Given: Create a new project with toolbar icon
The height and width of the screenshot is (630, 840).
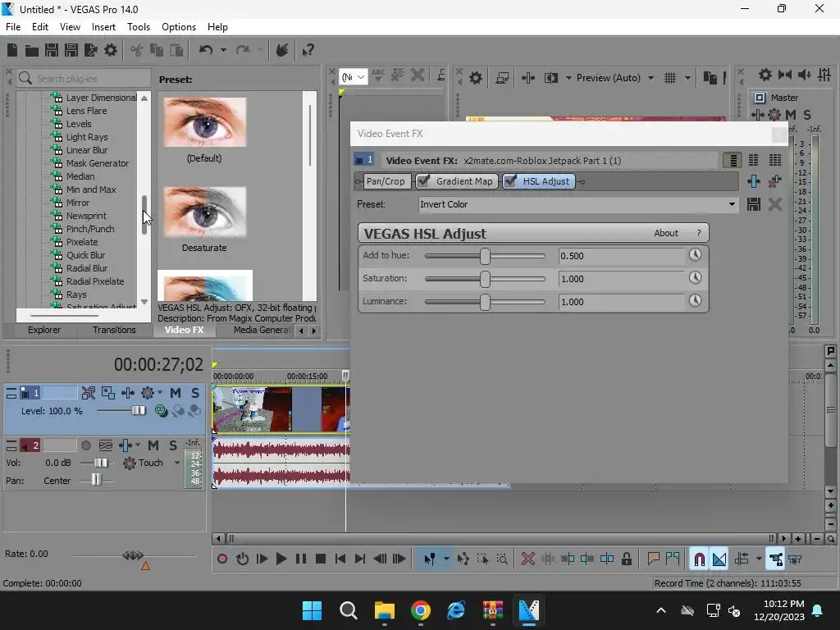Looking at the screenshot, I should point(12,50).
